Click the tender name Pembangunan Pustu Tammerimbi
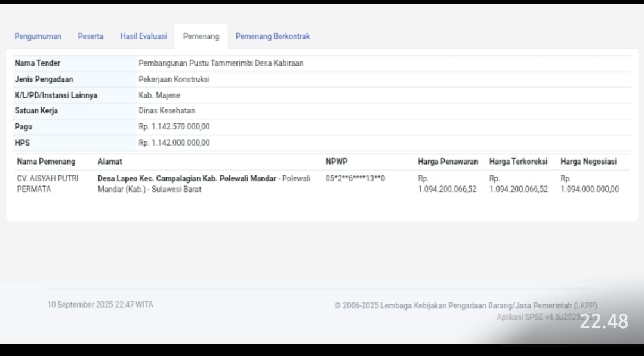 (221, 63)
